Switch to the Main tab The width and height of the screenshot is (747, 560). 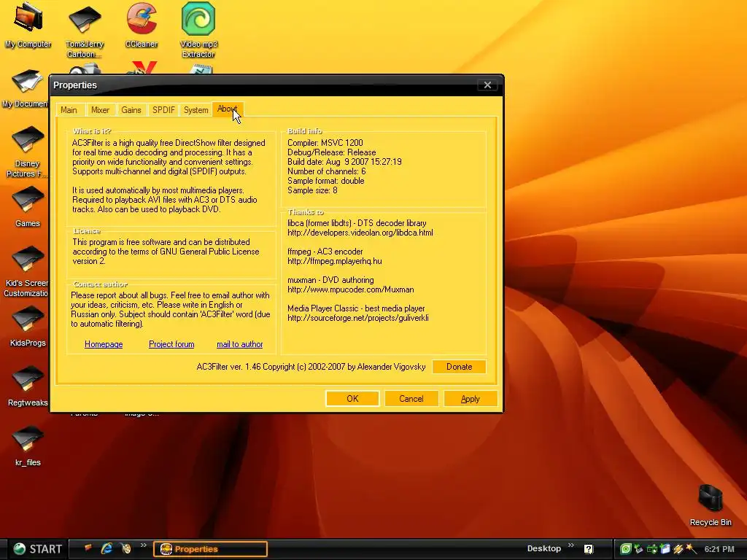pos(69,110)
